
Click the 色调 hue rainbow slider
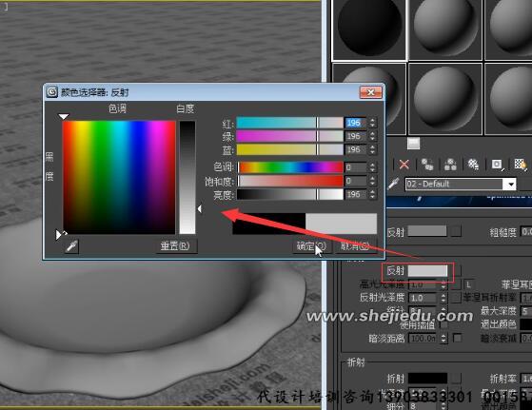pyautogui.click(x=289, y=167)
